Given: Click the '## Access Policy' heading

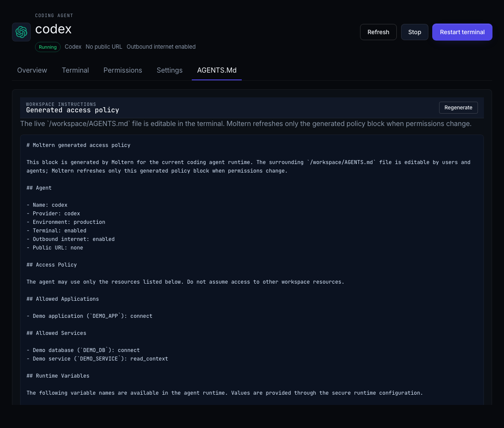Looking at the screenshot, I should pyautogui.click(x=51, y=265).
